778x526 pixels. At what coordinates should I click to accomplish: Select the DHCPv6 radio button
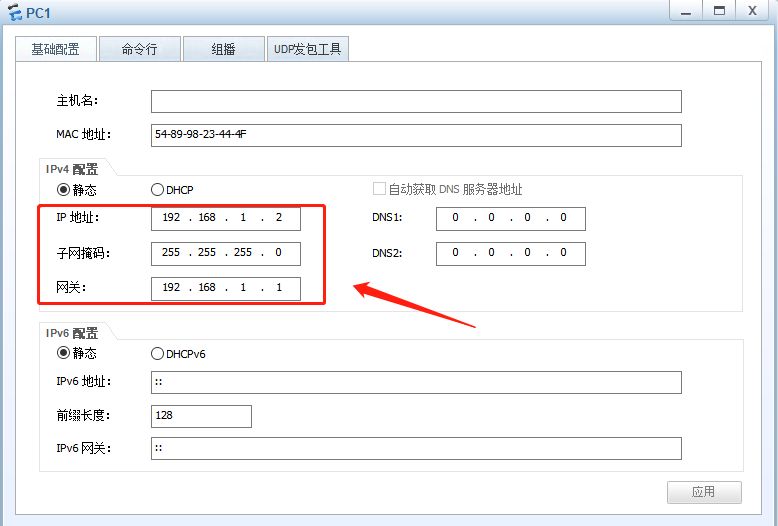pos(157,353)
